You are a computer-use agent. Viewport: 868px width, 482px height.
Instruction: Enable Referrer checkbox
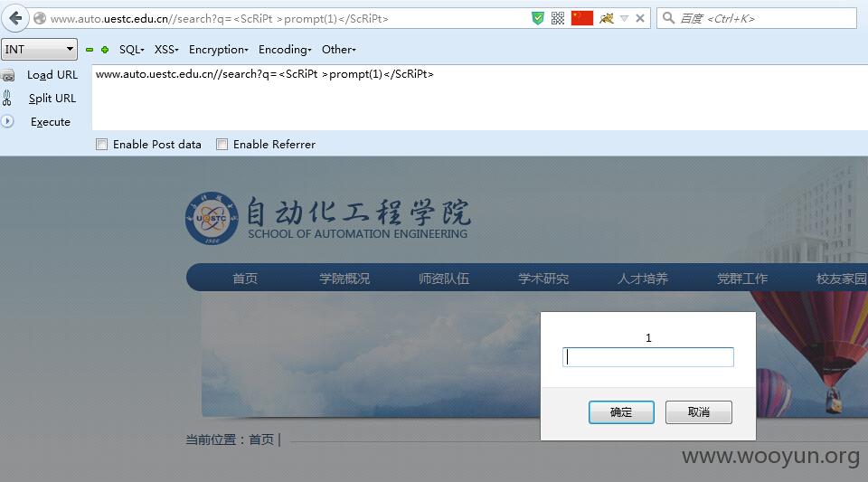(x=222, y=145)
